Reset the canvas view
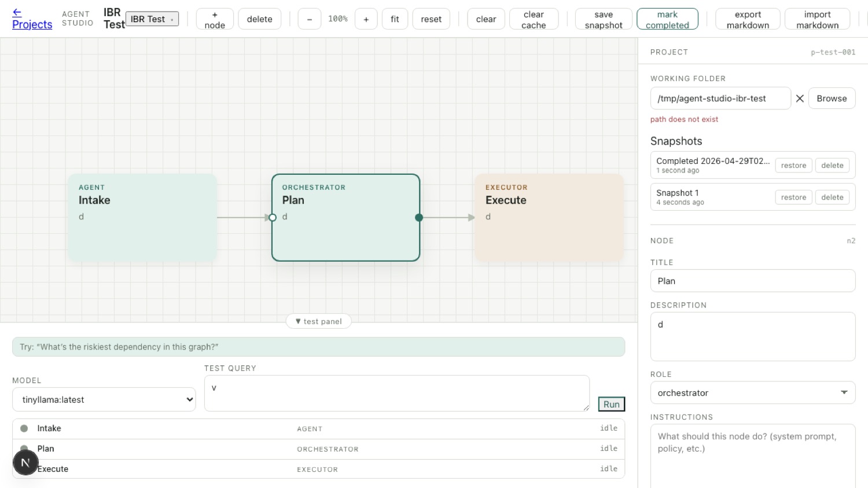 click(x=431, y=19)
